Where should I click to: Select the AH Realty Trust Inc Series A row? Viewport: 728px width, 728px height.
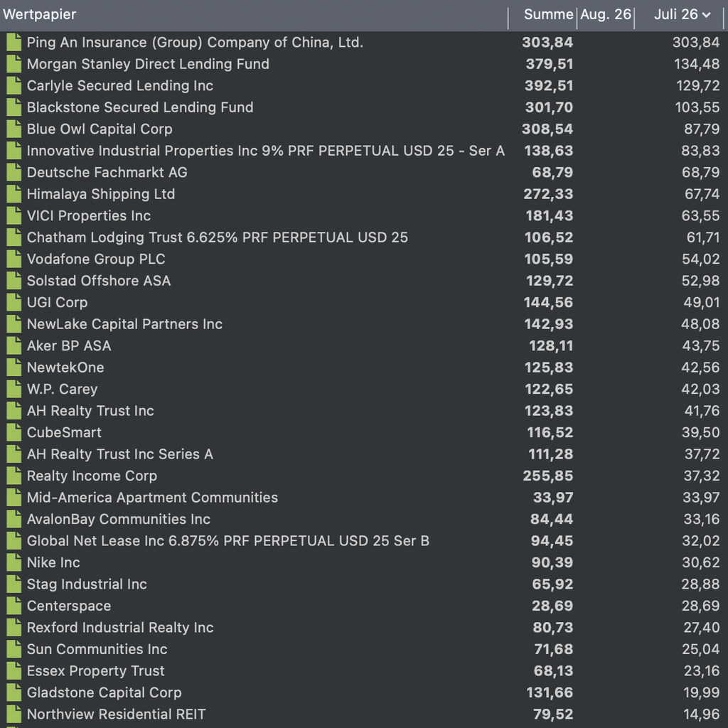[x=364, y=454]
